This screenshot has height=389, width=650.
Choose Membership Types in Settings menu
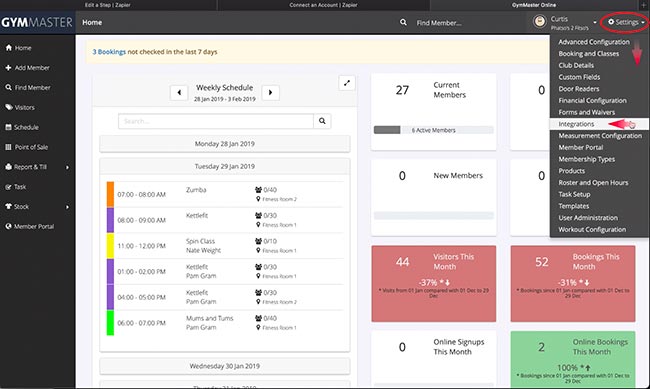[x=587, y=159]
